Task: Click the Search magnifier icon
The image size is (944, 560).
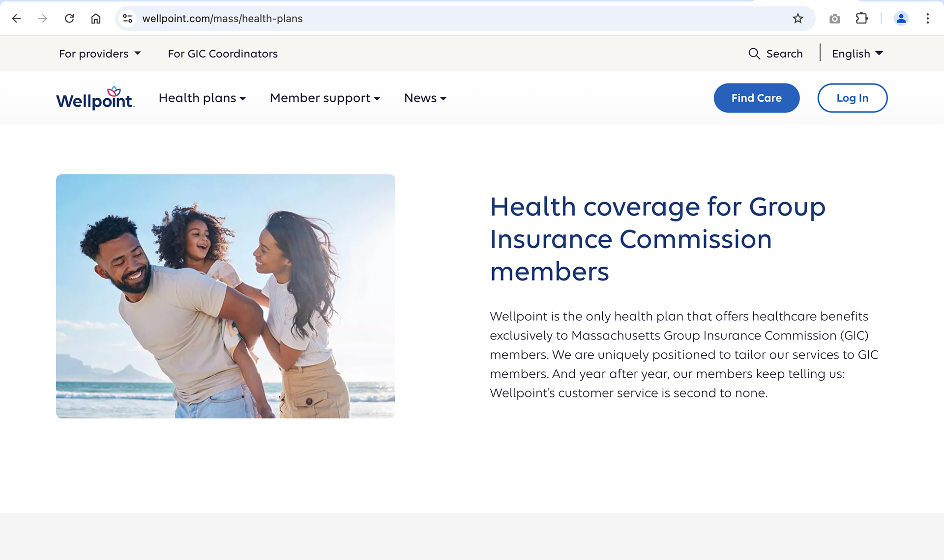Action: [754, 54]
